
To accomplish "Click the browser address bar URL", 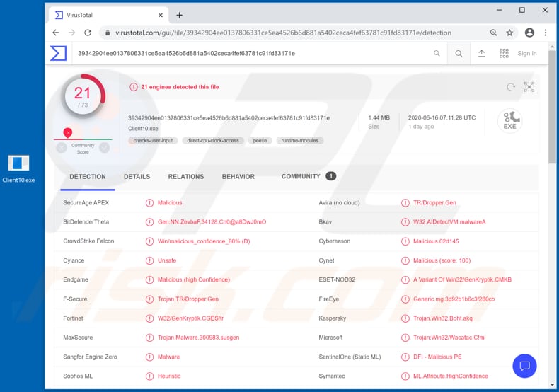I will coord(284,33).
